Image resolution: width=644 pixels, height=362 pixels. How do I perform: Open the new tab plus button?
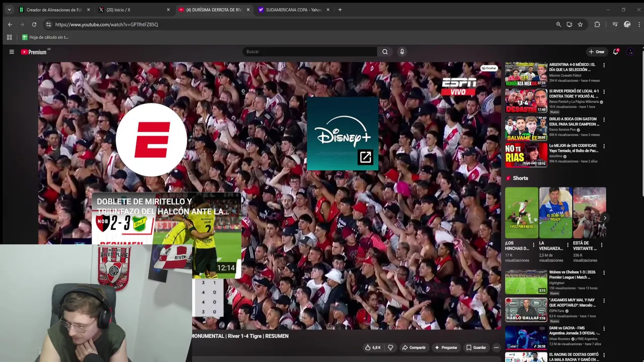pos(340,10)
